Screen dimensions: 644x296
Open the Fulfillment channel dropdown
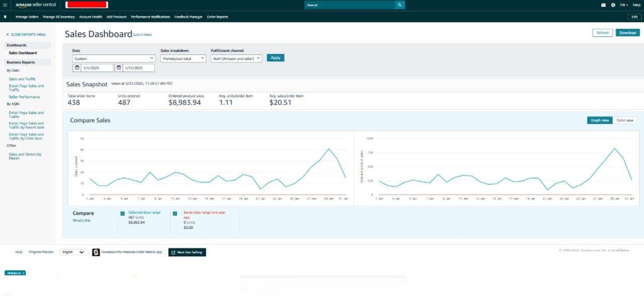point(236,58)
